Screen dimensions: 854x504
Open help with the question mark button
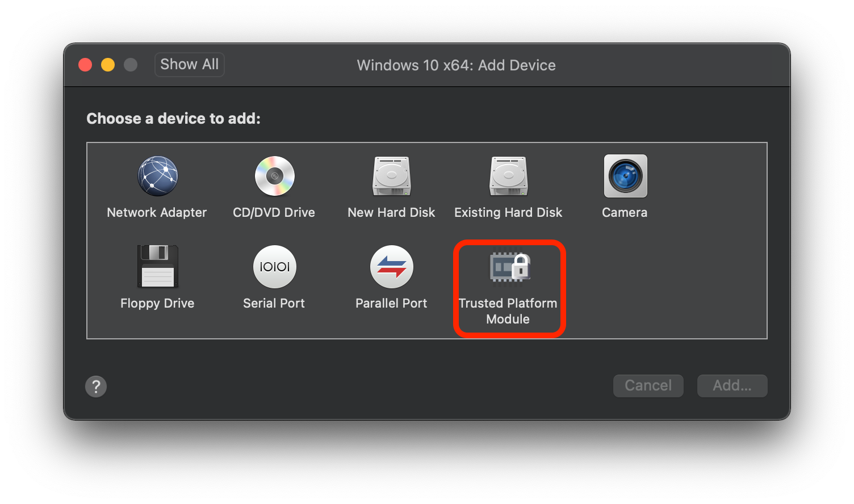[x=96, y=387]
